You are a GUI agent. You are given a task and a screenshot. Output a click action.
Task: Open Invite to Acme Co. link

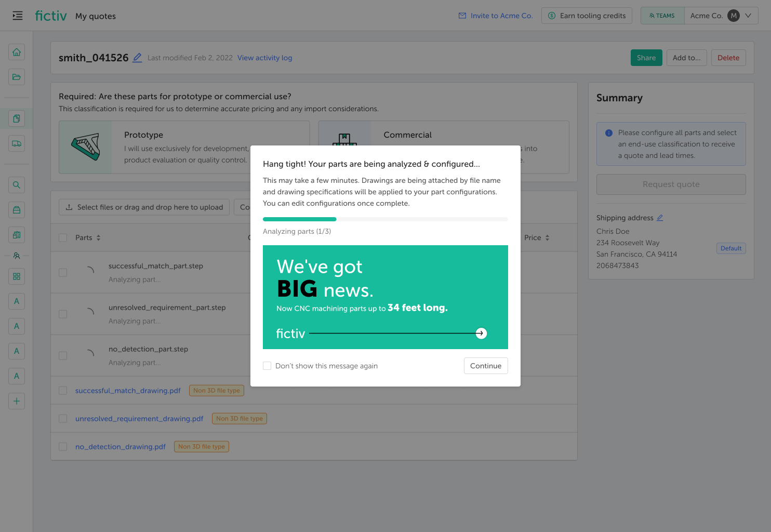496,16
